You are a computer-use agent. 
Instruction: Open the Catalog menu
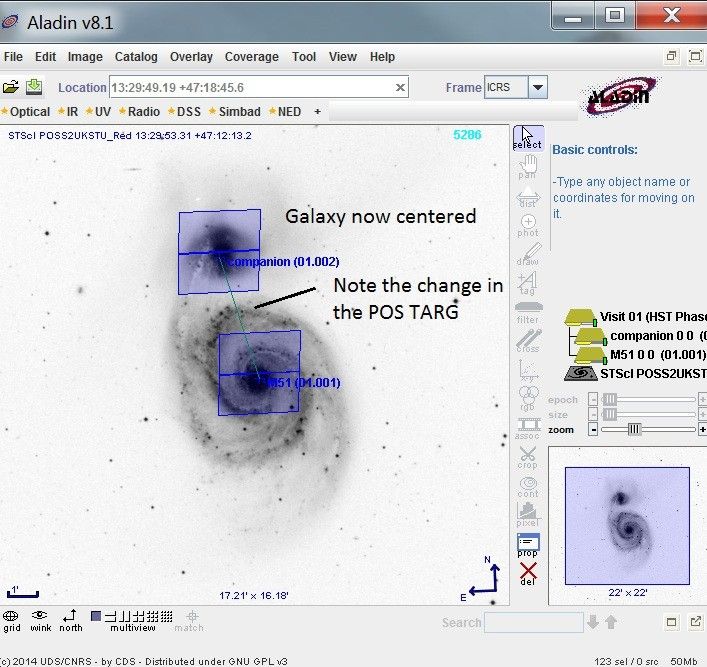coord(136,57)
